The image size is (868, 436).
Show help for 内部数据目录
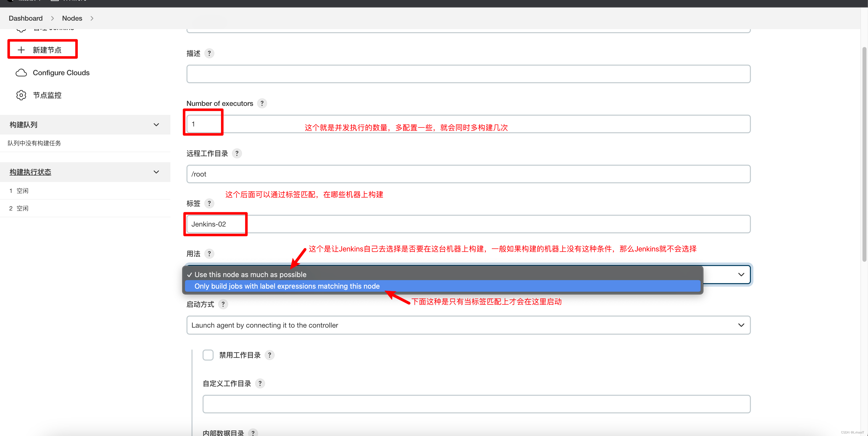click(x=253, y=433)
